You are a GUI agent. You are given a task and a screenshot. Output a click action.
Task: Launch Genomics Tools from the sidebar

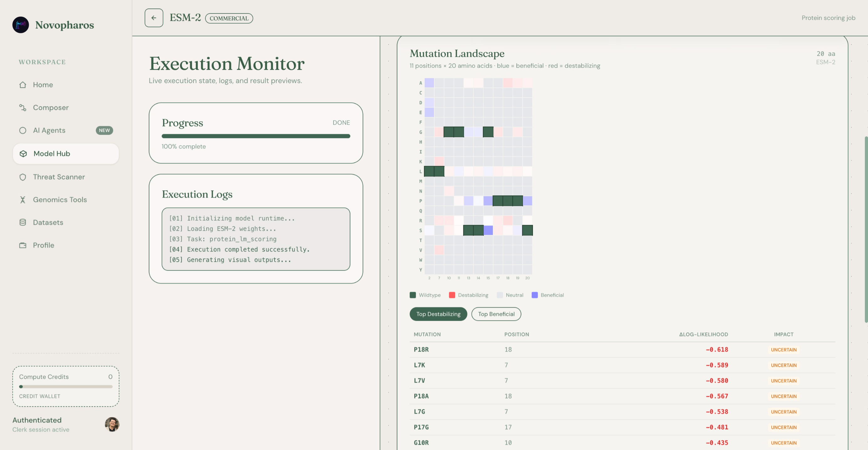pyautogui.click(x=59, y=199)
